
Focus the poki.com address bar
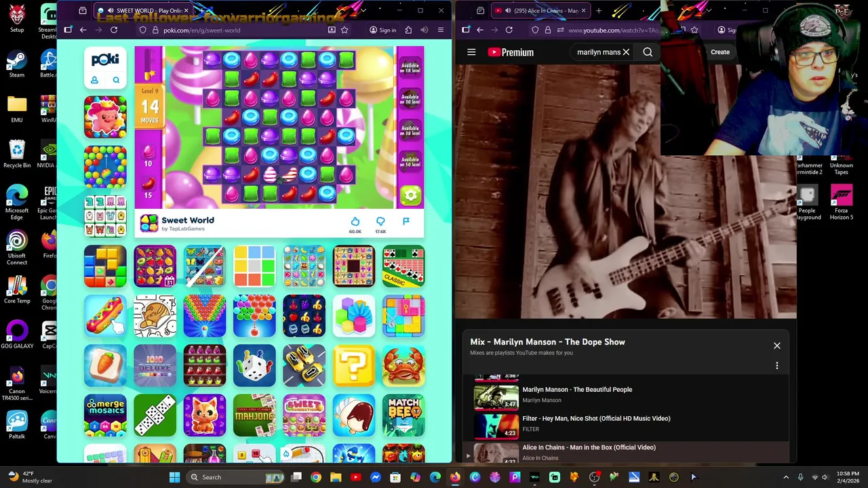tap(244, 30)
